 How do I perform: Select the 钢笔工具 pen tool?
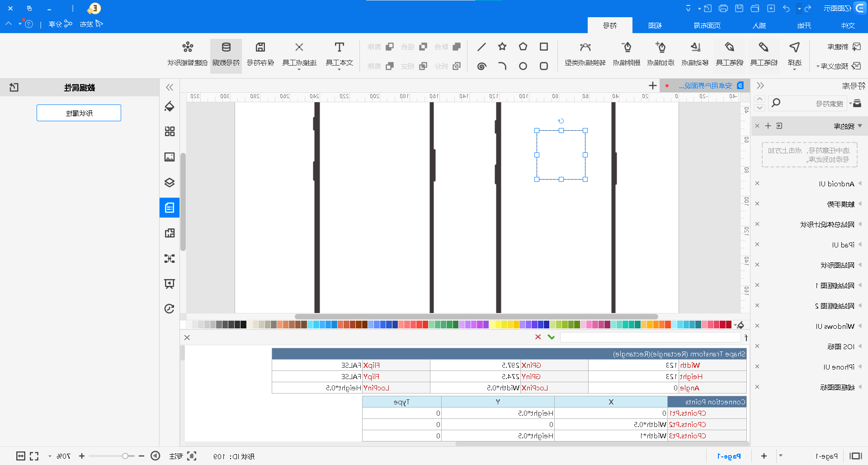pos(730,54)
